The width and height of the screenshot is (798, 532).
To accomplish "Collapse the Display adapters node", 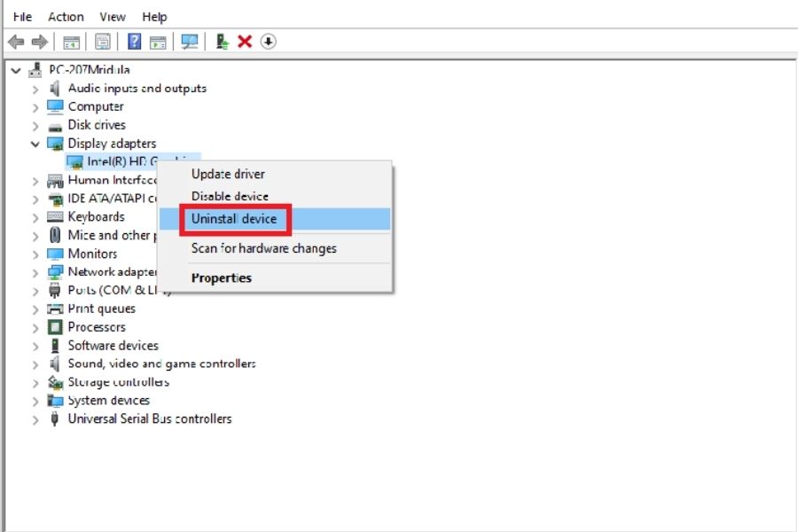I will [35, 144].
